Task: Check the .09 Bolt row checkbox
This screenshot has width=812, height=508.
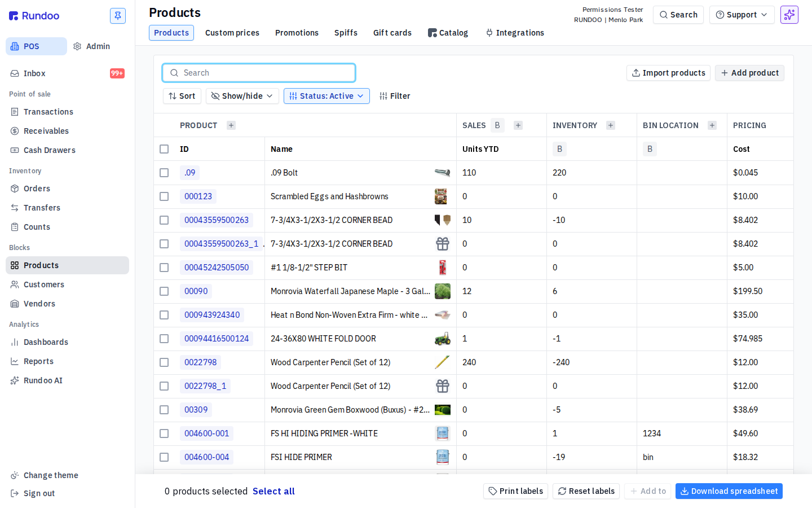Action: point(164,173)
